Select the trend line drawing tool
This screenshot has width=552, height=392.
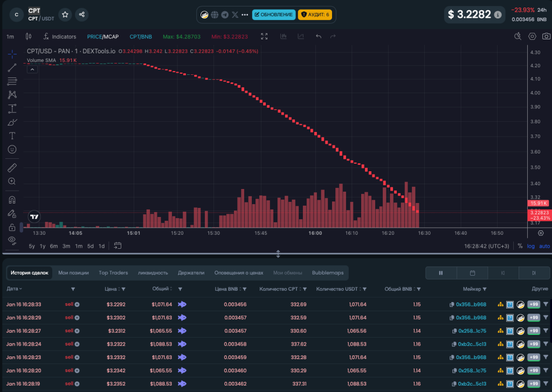[x=12, y=68]
